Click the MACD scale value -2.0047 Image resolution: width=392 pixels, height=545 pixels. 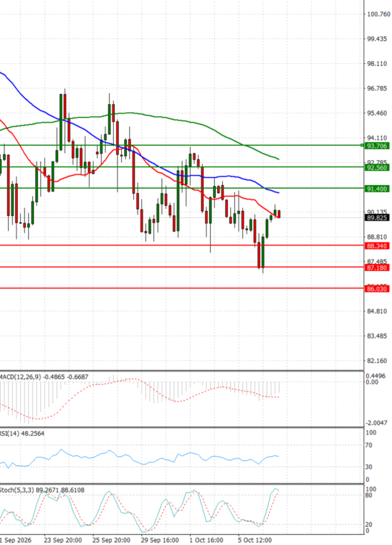(x=376, y=423)
